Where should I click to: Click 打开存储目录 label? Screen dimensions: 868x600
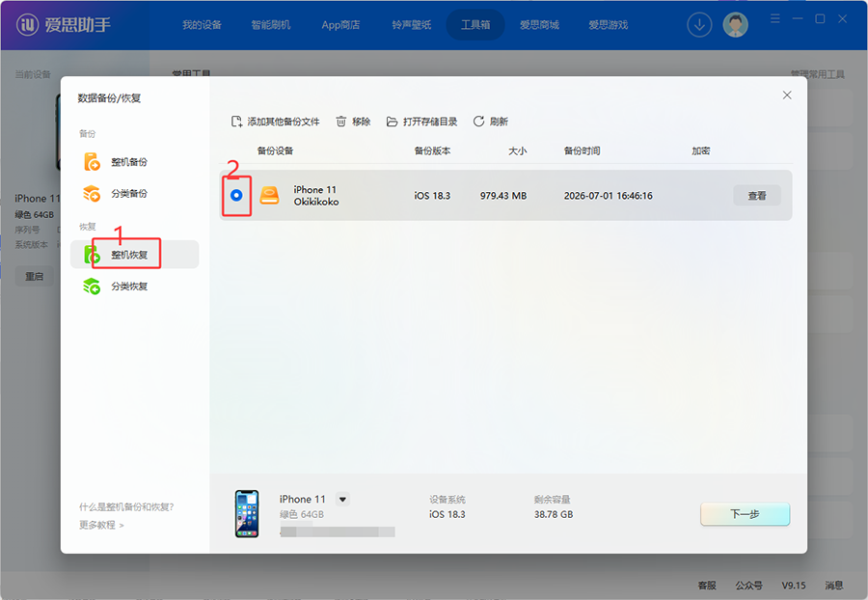pyautogui.click(x=430, y=122)
